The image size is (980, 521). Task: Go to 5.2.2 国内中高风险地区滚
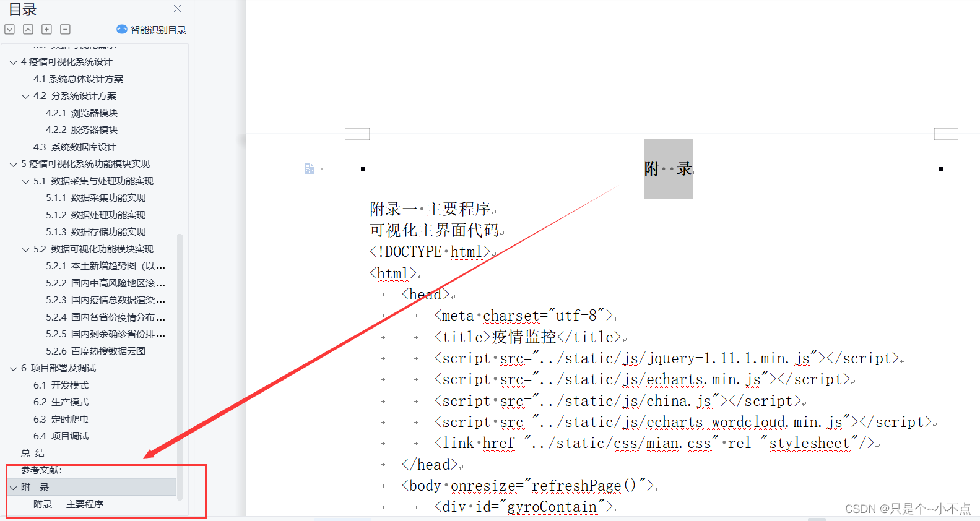pos(105,283)
